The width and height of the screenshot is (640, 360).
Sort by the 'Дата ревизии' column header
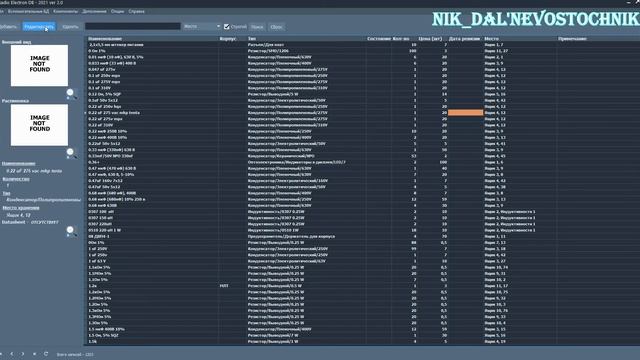pos(465,39)
